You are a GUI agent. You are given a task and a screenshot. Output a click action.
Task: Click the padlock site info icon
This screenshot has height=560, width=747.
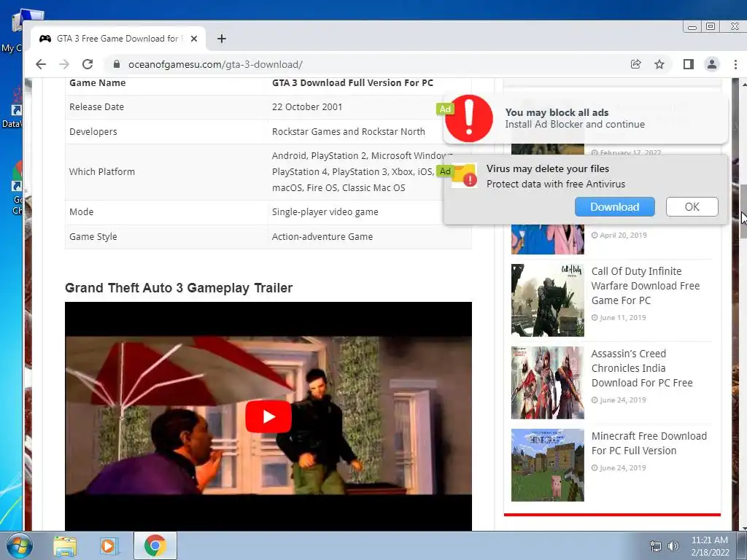coord(116,64)
